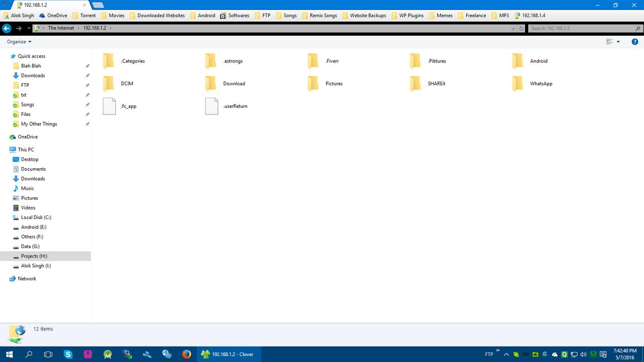Close the 192.168.1.2 tab
Viewport: 644px width, 362px height.
(x=85, y=5)
